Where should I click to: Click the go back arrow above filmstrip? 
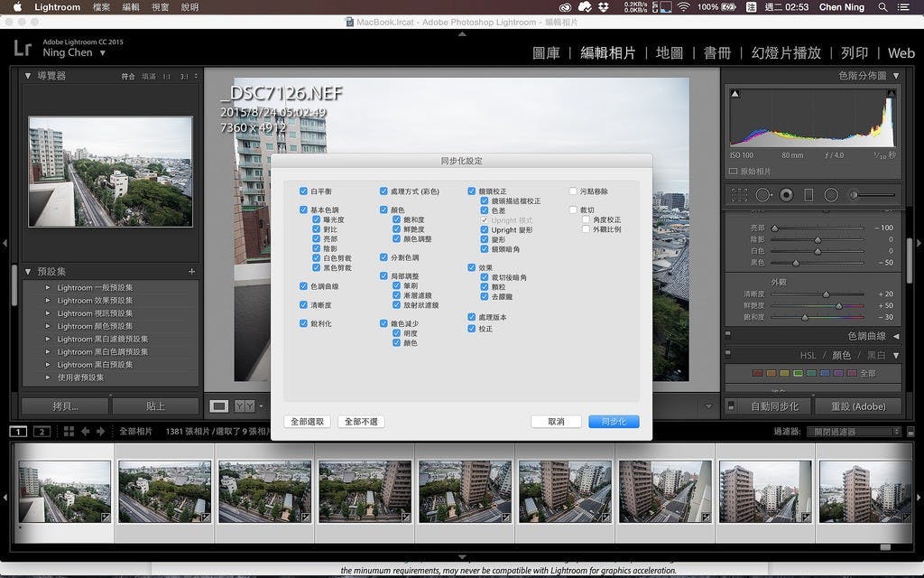tap(85, 432)
